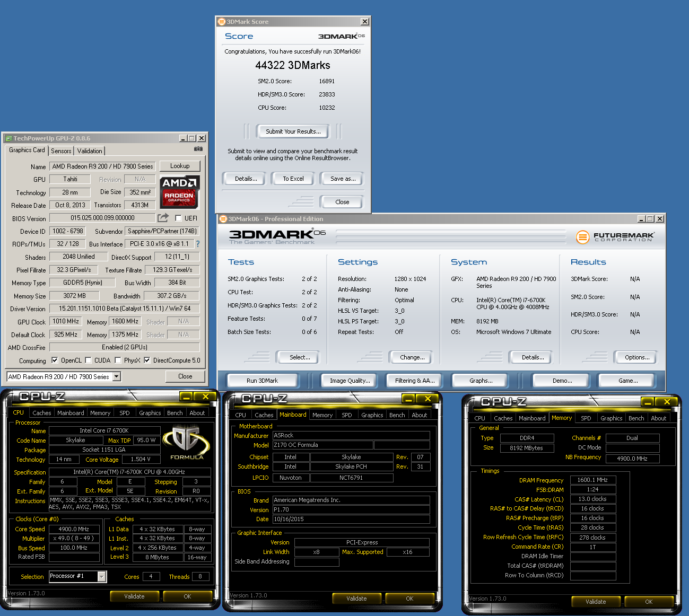
Task: Click the BIOS Date 10/16/2015 field
Action: [x=351, y=520]
